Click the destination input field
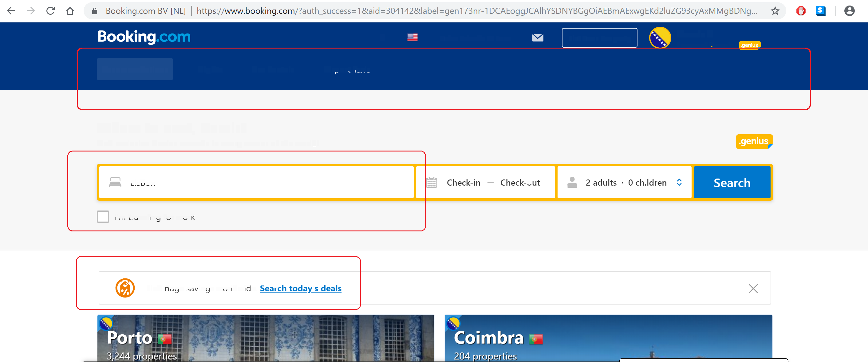Image resolution: width=868 pixels, height=362 pixels. [x=256, y=182]
